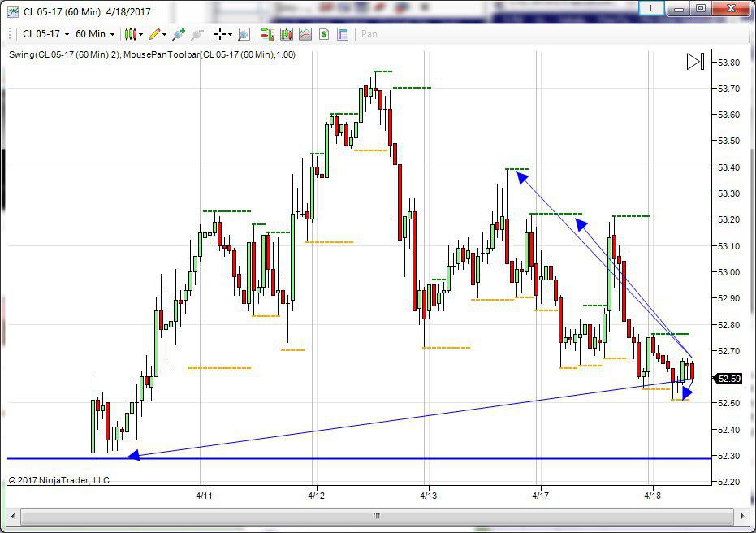Click the horizontal scrollbar right arrow

(742, 516)
